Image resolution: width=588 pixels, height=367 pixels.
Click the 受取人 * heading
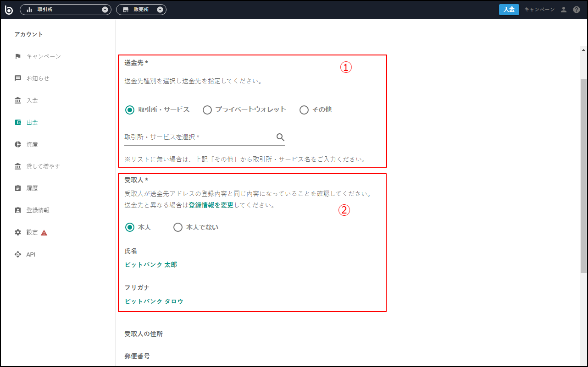136,180
